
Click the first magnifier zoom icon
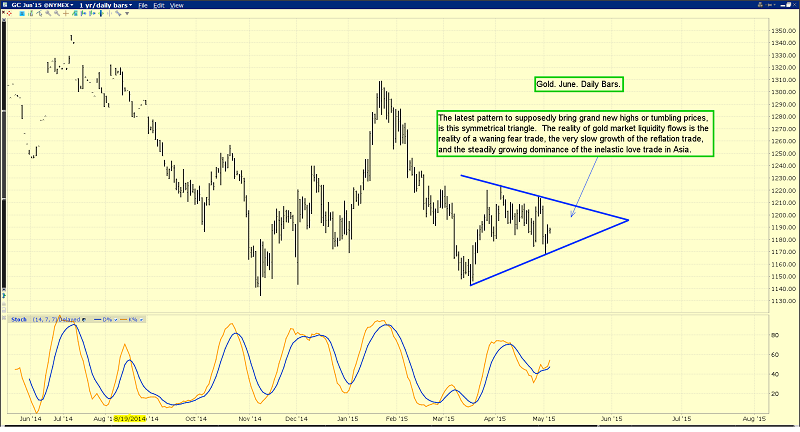pyautogui.click(x=48, y=13)
